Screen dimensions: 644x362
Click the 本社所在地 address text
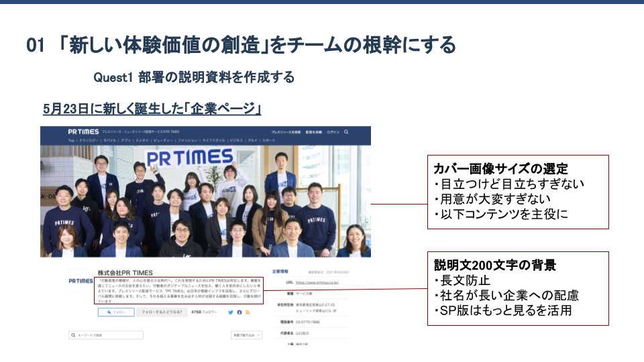(x=315, y=308)
